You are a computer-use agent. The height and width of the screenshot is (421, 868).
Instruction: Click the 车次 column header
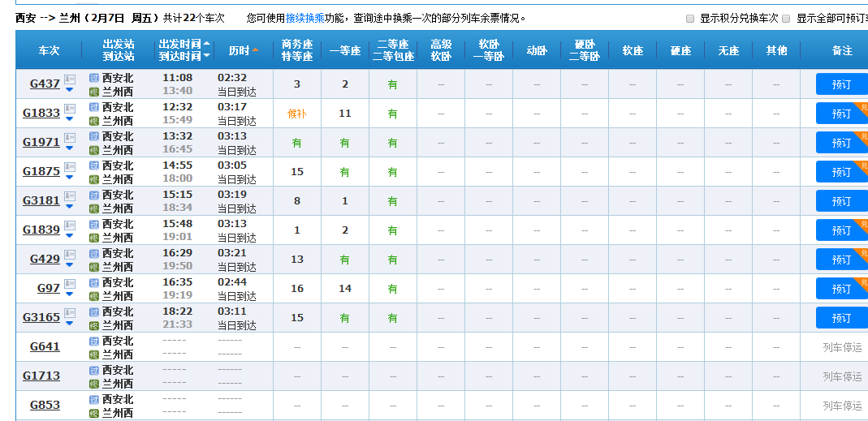pos(49,50)
